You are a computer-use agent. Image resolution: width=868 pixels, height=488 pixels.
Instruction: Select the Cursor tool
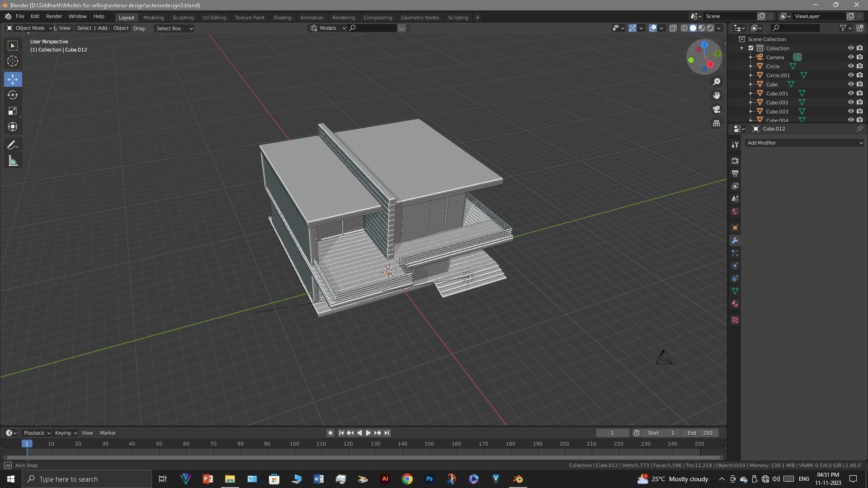(x=13, y=61)
